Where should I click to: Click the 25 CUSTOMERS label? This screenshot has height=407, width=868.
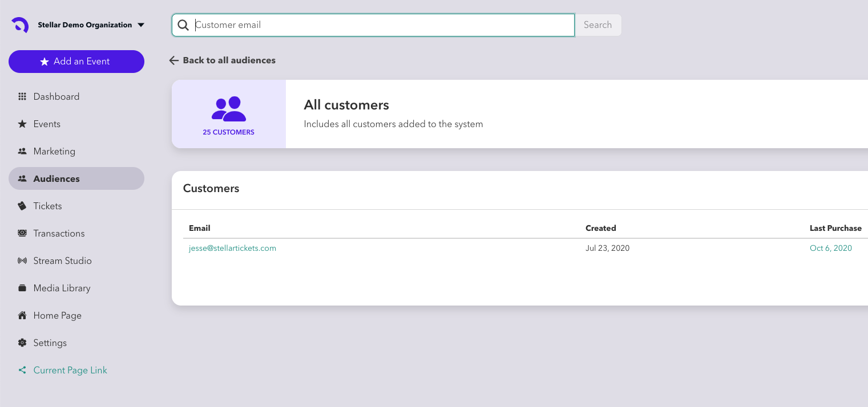[x=228, y=132]
